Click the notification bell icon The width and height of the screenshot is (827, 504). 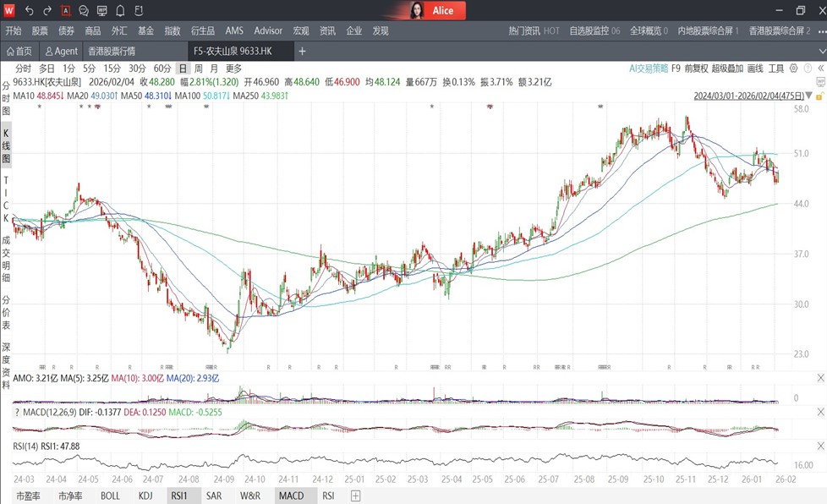pos(120,11)
